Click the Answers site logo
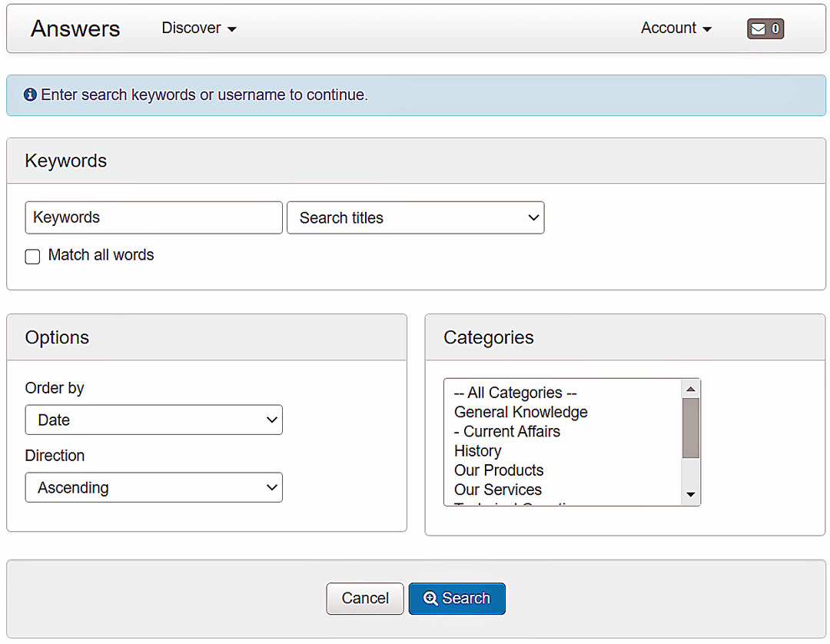830x644 pixels. tap(75, 28)
